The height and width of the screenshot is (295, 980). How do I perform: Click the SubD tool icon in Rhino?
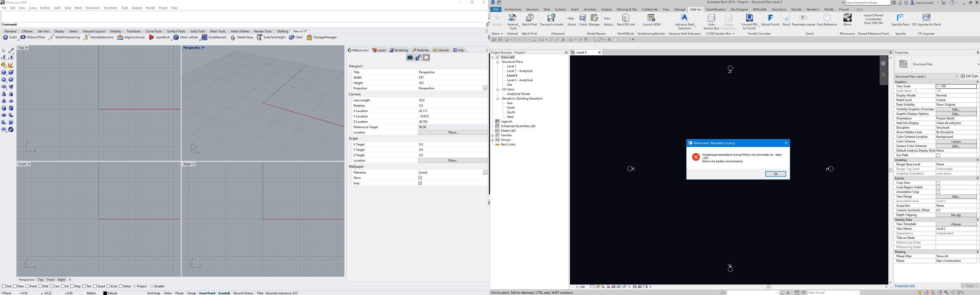(5, 38)
